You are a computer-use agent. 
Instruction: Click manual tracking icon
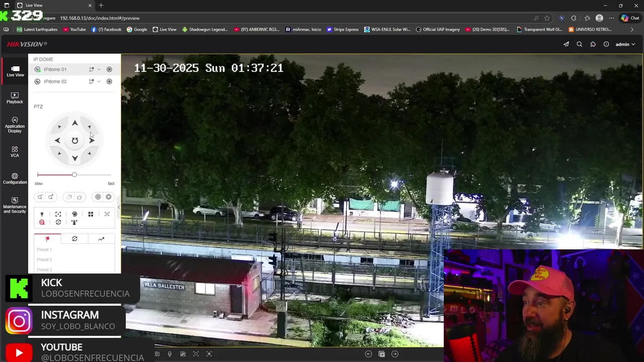point(107,214)
